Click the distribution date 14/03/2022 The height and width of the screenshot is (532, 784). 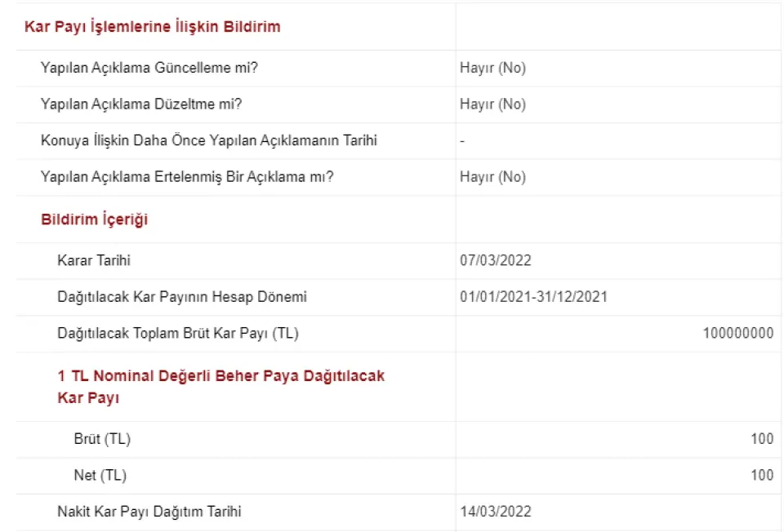pyautogui.click(x=496, y=512)
